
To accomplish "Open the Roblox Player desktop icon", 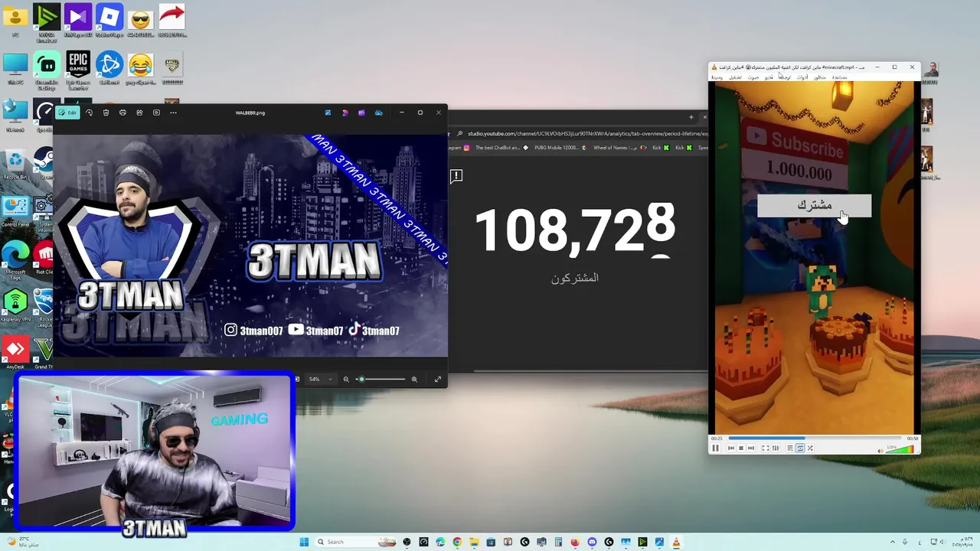I will pos(109,21).
